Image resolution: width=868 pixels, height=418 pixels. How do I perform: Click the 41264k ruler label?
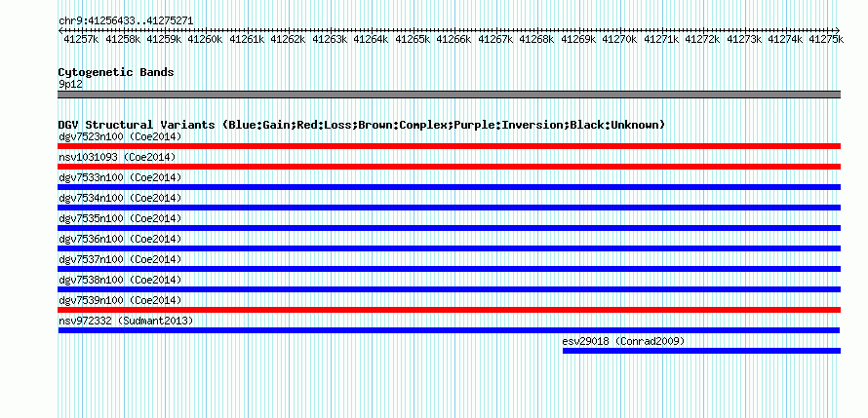point(371,39)
